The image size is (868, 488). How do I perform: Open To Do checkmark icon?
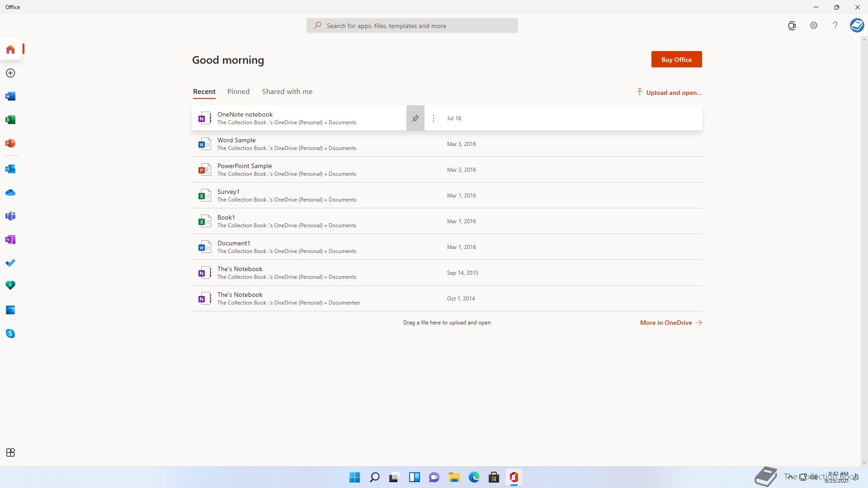[10, 263]
